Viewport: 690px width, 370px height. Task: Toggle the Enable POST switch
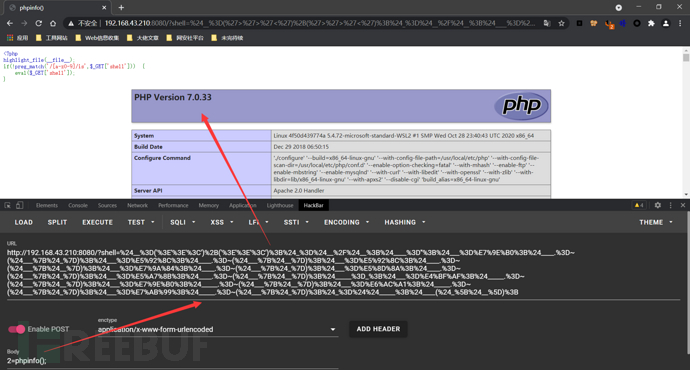point(17,329)
